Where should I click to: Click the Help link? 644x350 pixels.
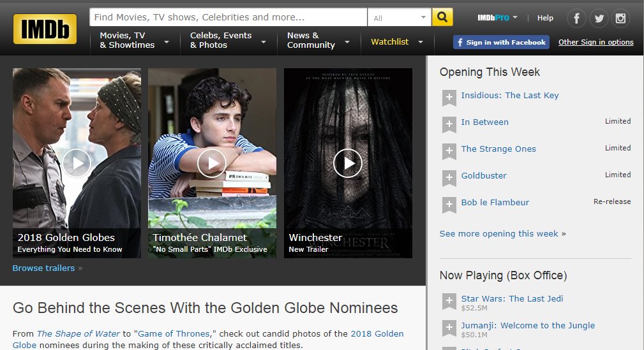coord(545,18)
